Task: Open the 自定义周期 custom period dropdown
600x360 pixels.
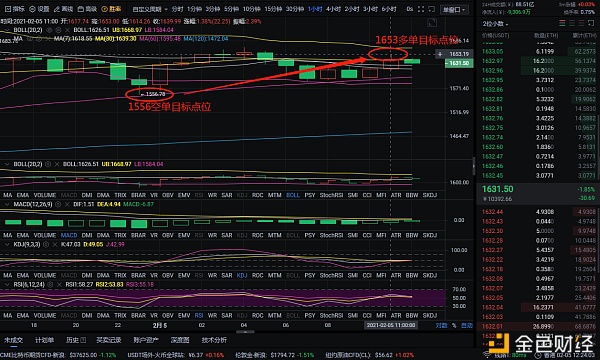Action: pos(150,9)
